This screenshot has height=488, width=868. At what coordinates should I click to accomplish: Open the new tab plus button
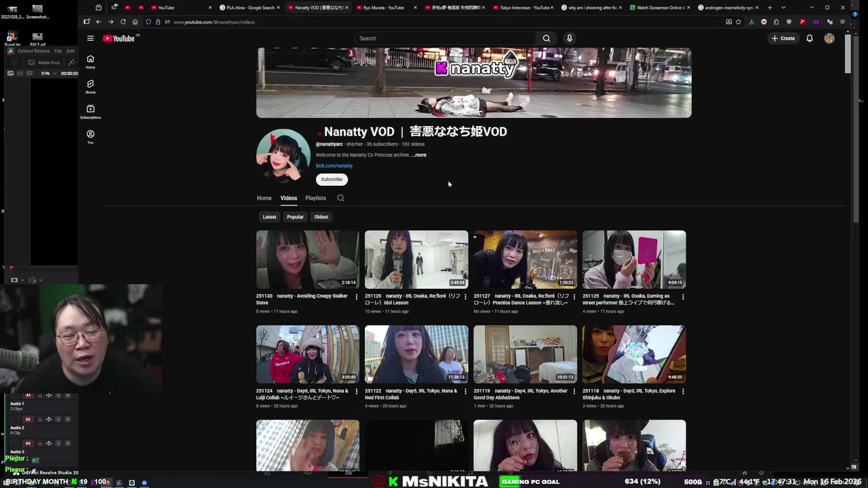pyautogui.click(x=770, y=7)
